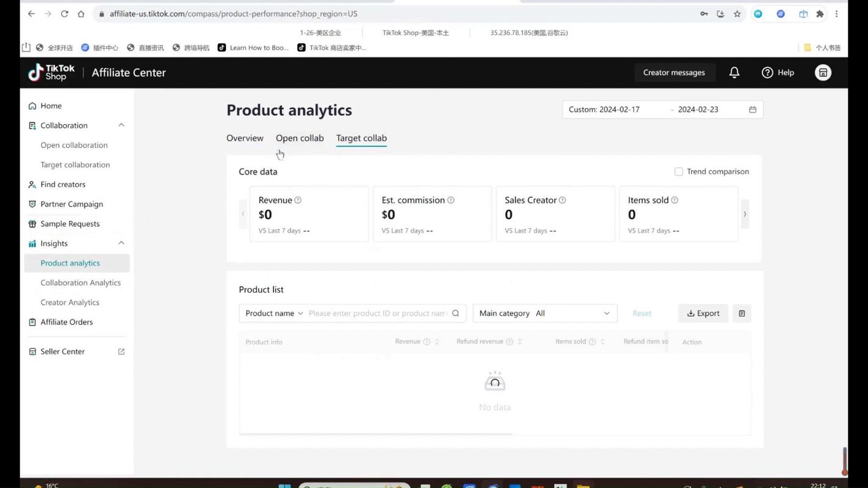The image size is (868, 488).
Task: Click the shop profile avatar icon
Action: [x=823, y=73]
